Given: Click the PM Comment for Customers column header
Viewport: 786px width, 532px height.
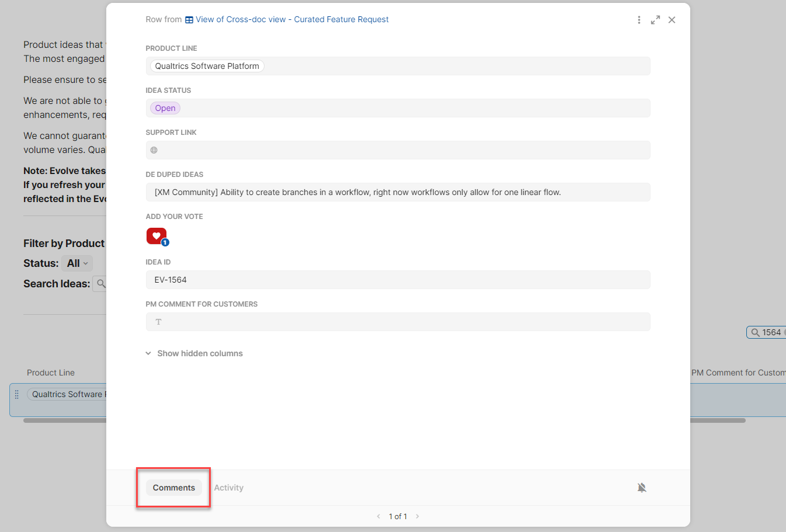Looking at the screenshot, I should click(x=738, y=373).
